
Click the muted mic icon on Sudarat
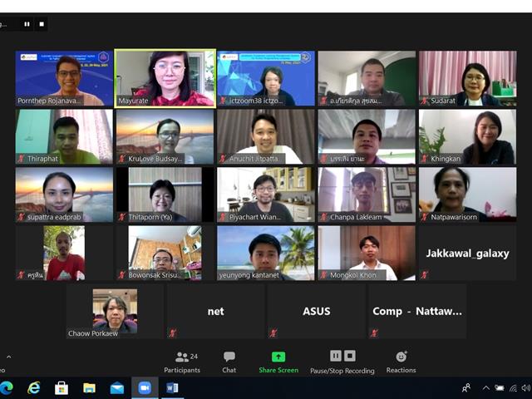point(424,101)
